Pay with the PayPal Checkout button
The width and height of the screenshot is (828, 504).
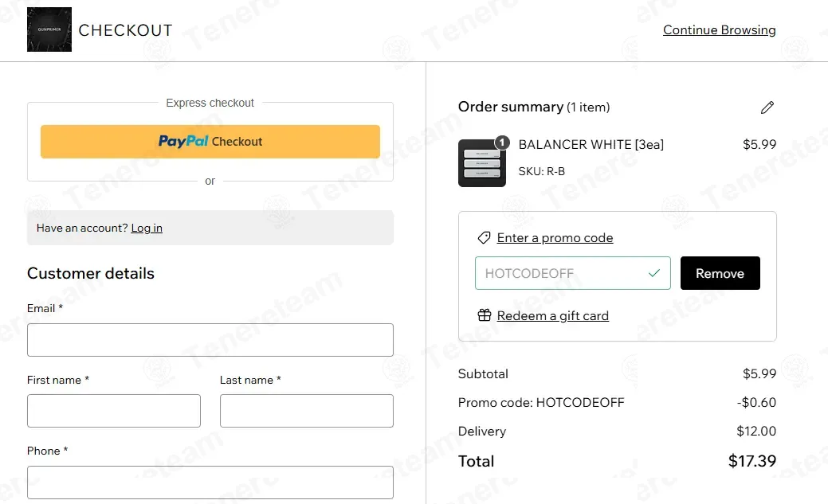pos(210,142)
